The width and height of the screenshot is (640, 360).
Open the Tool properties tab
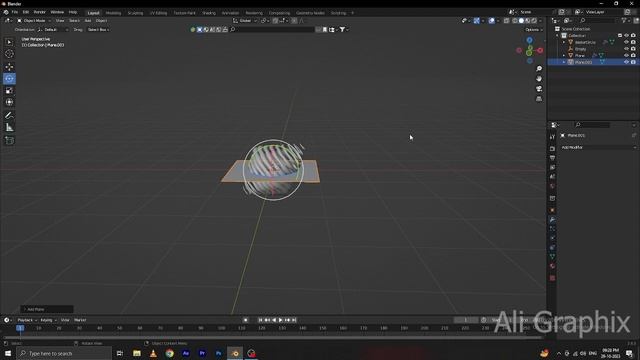tap(552, 137)
